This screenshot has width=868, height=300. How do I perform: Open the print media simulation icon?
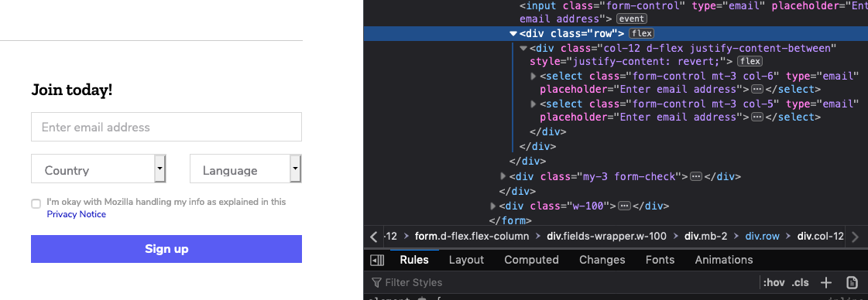(x=853, y=282)
